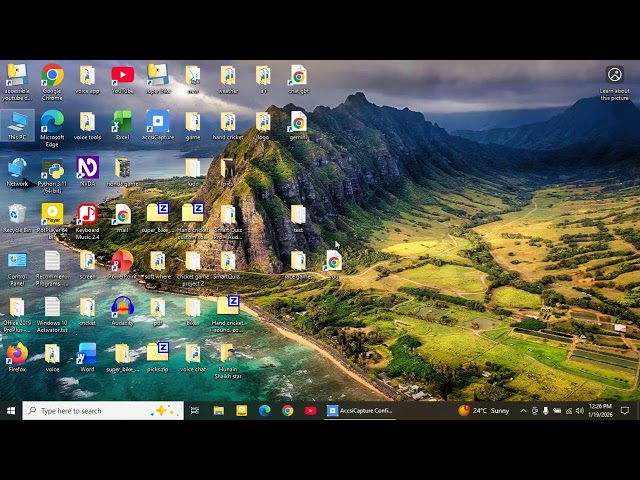
Task: Click Learn about this picture
Action: pos(614,83)
